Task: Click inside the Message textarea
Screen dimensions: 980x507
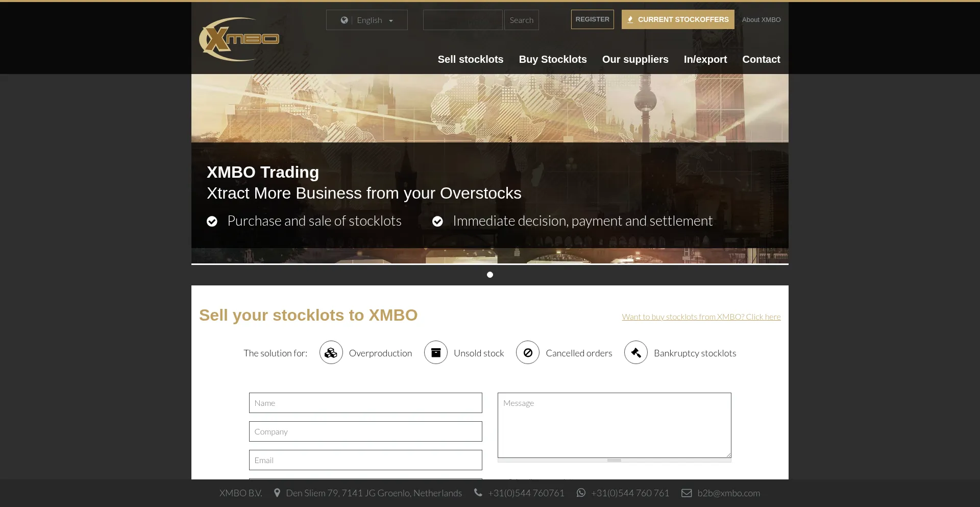Action: pyautogui.click(x=615, y=425)
